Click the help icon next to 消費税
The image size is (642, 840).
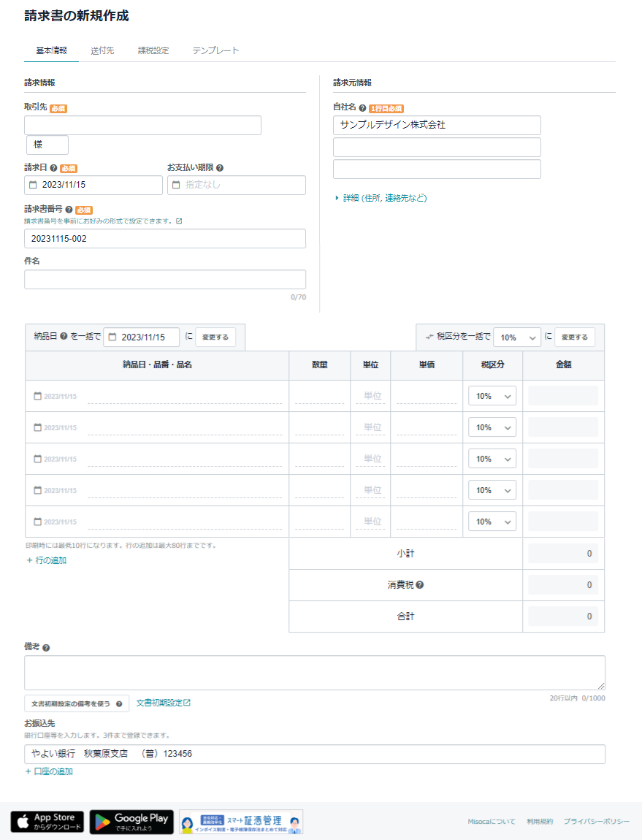(420, 585)
